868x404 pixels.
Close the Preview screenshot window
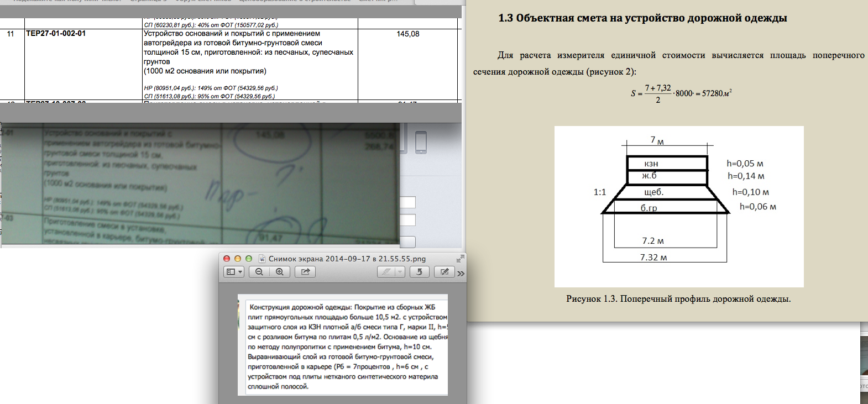pyautogui.click(x=227, y=259)
